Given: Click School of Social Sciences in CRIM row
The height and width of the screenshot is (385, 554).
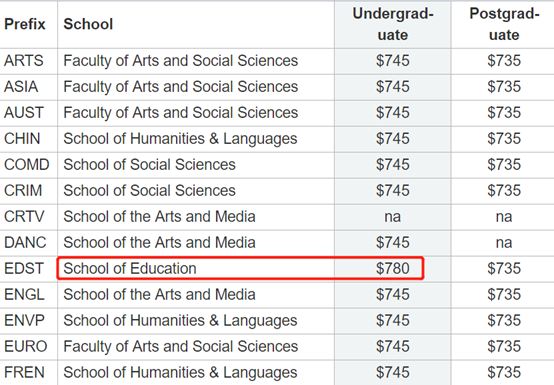Looking at the screenshot, I should (x=149, y=191).
